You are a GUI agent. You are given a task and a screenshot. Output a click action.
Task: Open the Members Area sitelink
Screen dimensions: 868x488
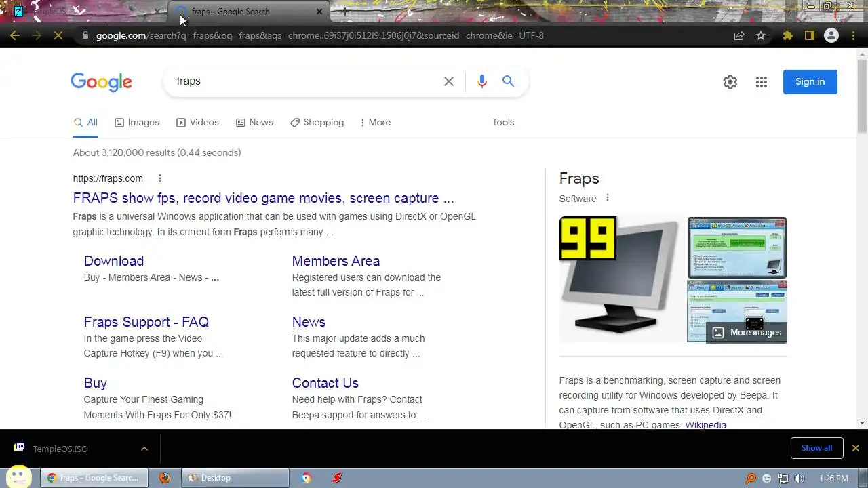[x=336, y=261]
